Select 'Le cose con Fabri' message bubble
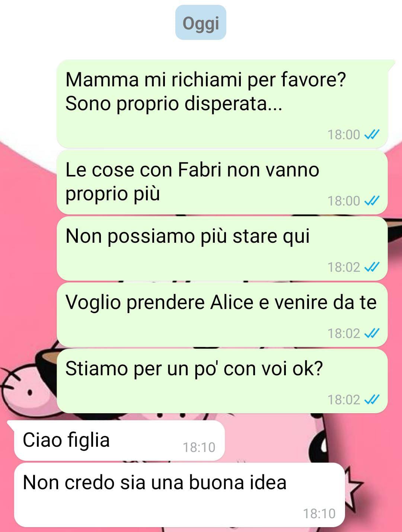The height and width of the screenshot is (532, 402). [222, 182]
